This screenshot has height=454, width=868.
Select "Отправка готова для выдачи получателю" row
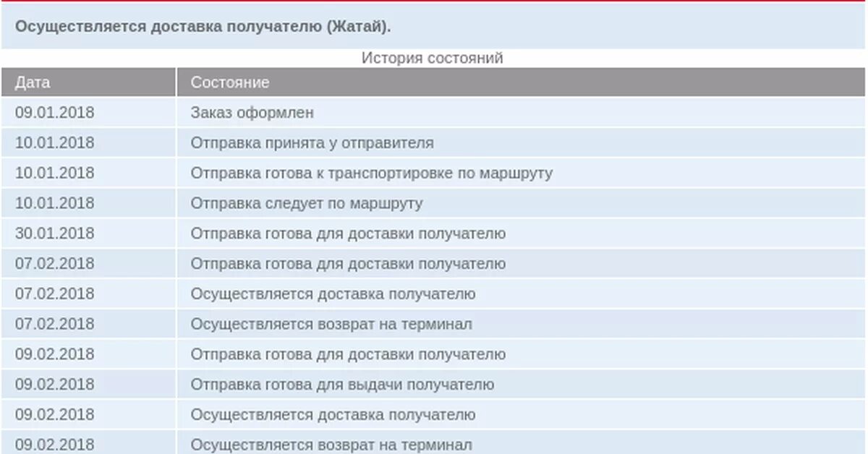[x=434, y=385]
